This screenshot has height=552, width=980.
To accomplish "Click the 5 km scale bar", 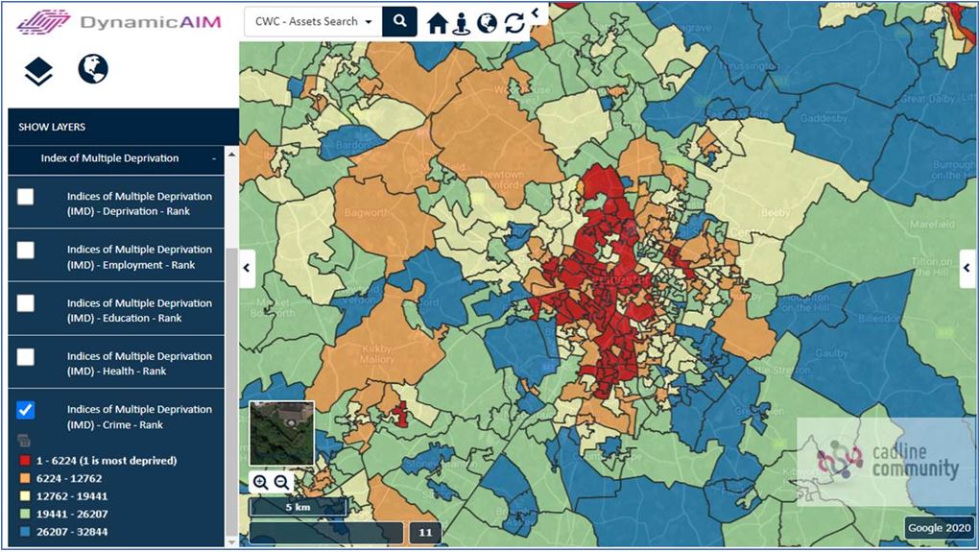I will click(298, 507).
